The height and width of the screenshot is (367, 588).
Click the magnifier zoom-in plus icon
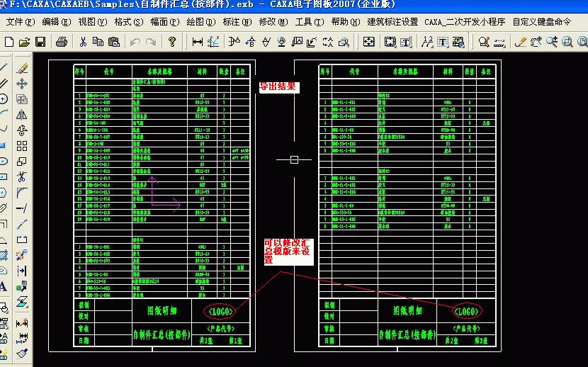(x=552, y=42)
